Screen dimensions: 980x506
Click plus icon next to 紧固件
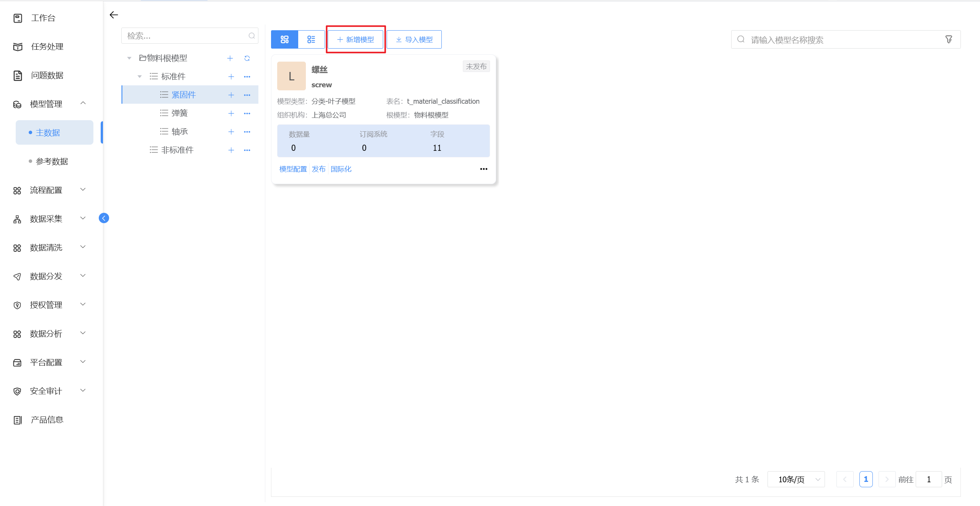[231, 95]
